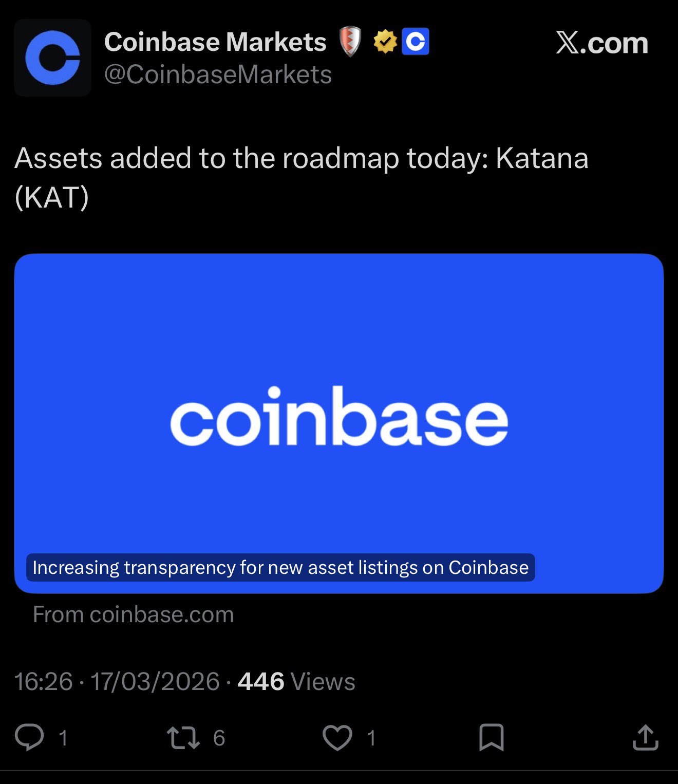
Task: Click the 16:26 post timestamp
Action: coord(44,682)
